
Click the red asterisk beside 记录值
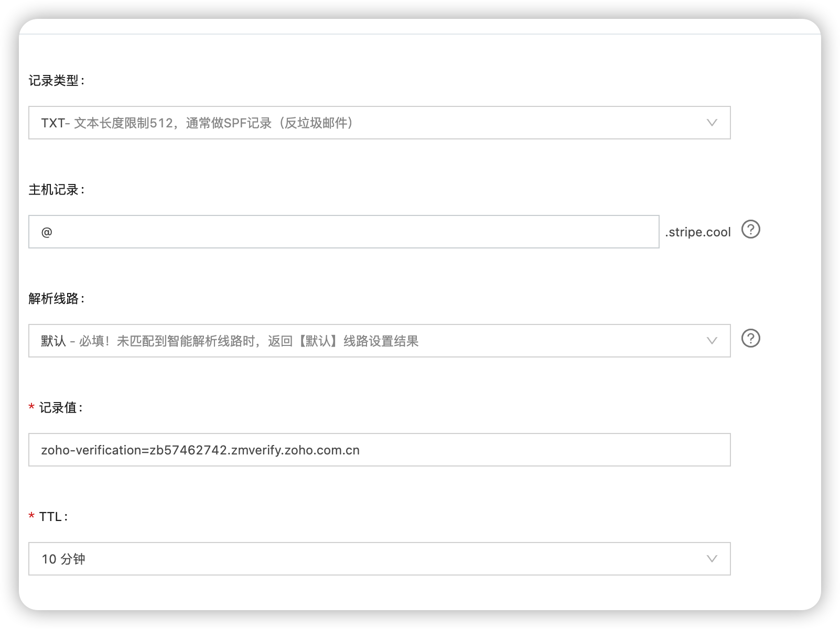(31, 406)
